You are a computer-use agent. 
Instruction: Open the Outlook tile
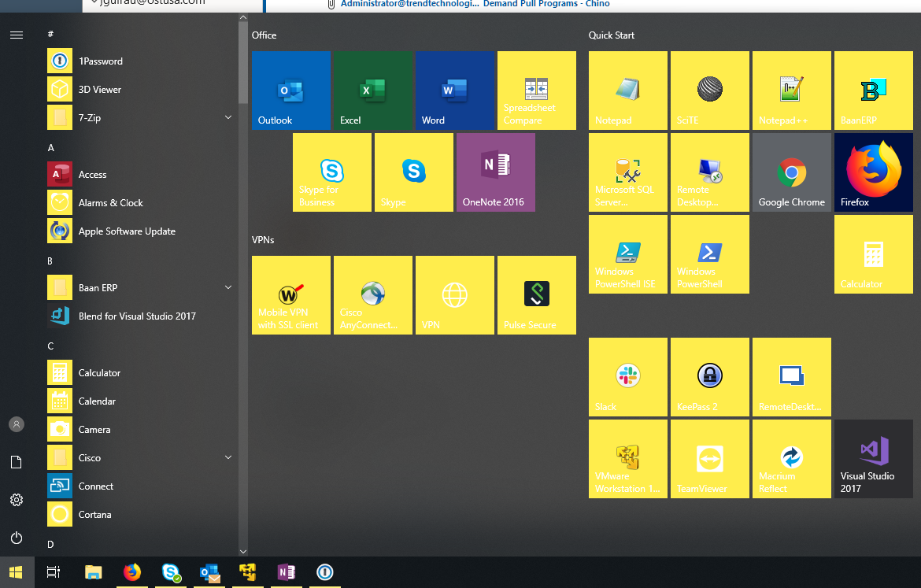[290, 91]
